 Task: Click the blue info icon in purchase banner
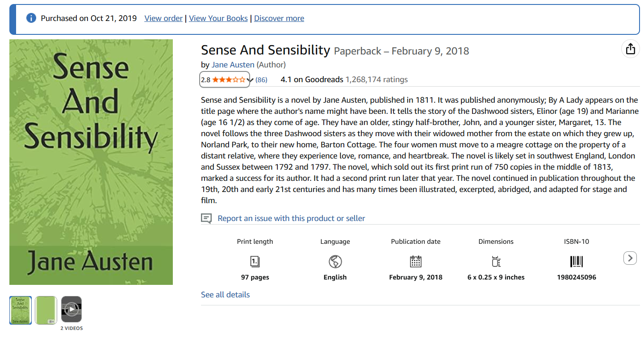[x=31, y=18]
